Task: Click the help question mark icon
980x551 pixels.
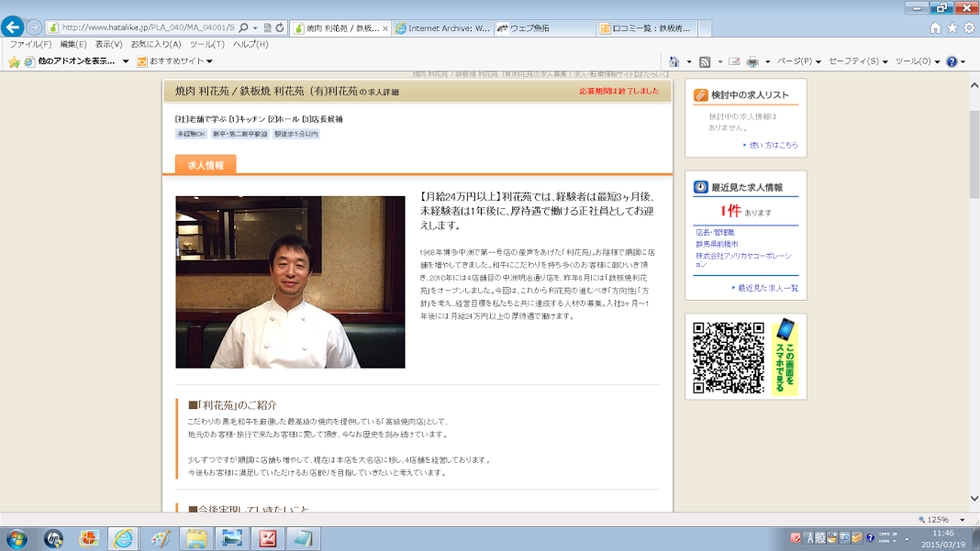Action: click(952, 61)
